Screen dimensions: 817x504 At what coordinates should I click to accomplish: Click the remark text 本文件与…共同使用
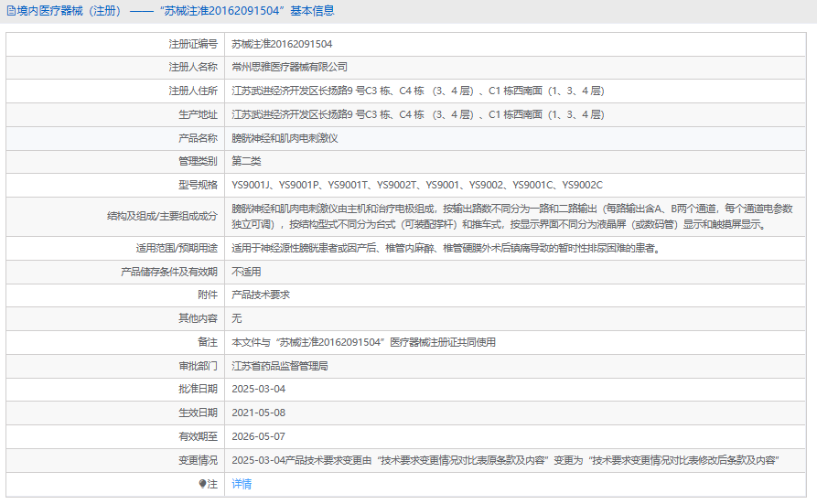(x=364, y=342)
